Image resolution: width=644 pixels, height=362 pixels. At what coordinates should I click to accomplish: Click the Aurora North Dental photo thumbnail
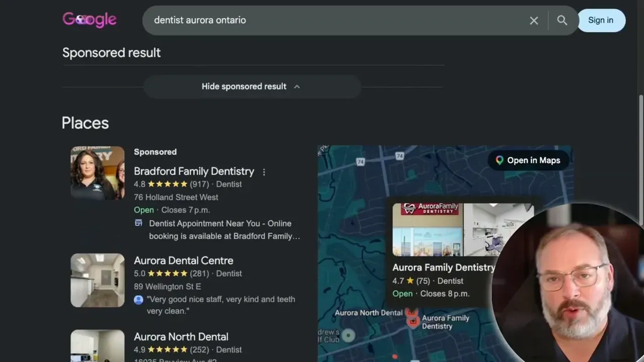(98, 346)
